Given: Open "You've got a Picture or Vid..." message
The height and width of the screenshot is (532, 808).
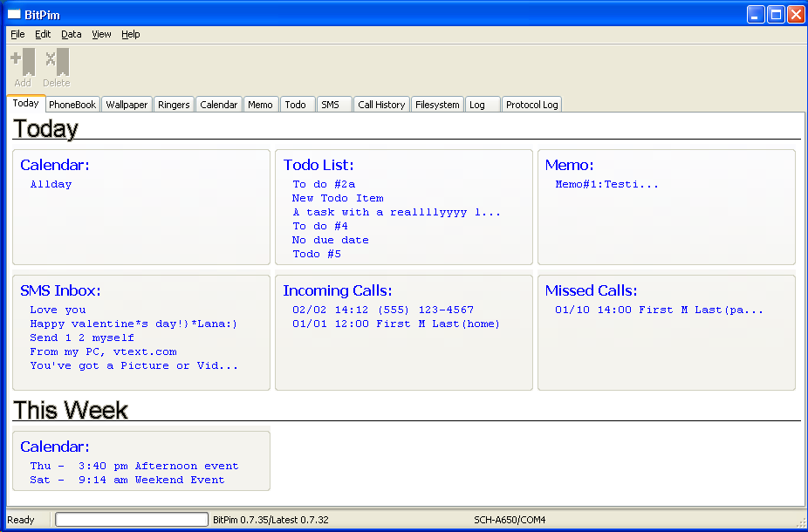Looking at the screenshot, I should 134,365.
